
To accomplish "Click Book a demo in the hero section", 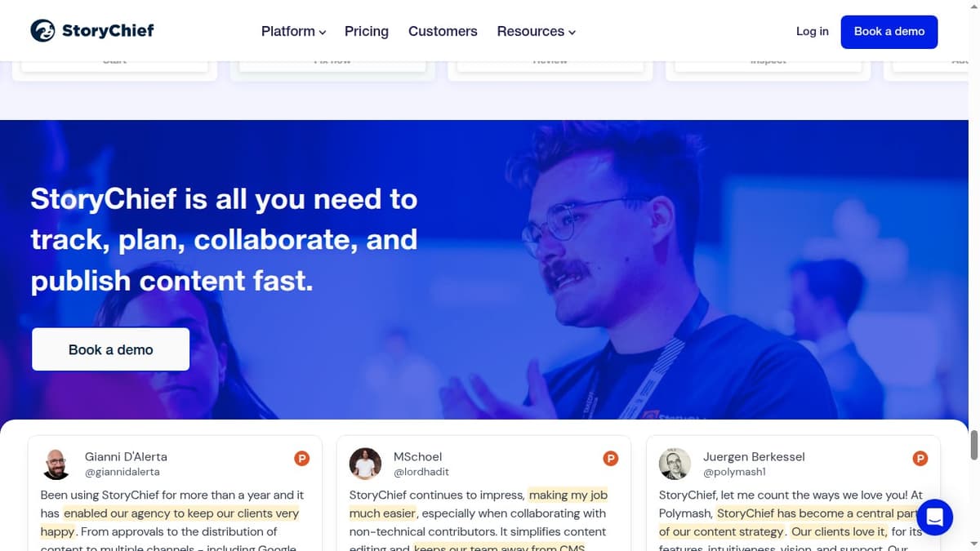I will pos(110,349).
